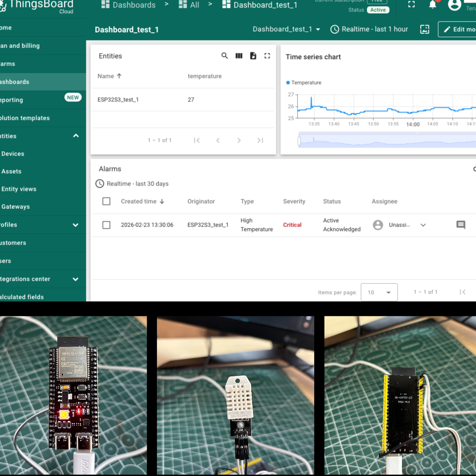The height and width of the screenshot is (476, 476).
Task: Open Home in sidebar
Action: (43, 28)
